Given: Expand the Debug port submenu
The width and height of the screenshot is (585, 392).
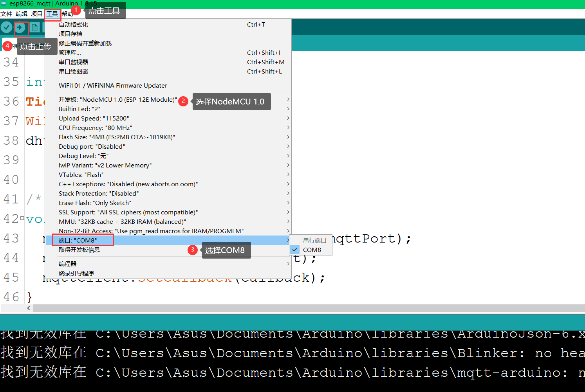Looking at the screenshot, I should [168, 147].
